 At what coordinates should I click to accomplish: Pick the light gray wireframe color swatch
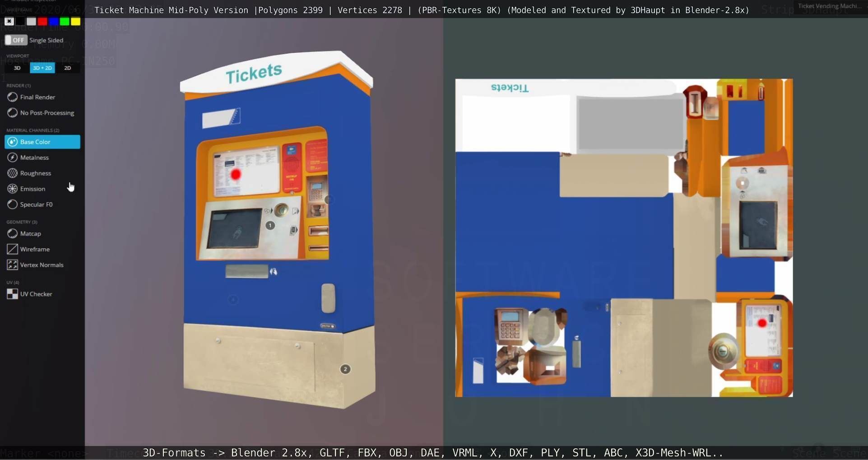click(x=31, y=21)
